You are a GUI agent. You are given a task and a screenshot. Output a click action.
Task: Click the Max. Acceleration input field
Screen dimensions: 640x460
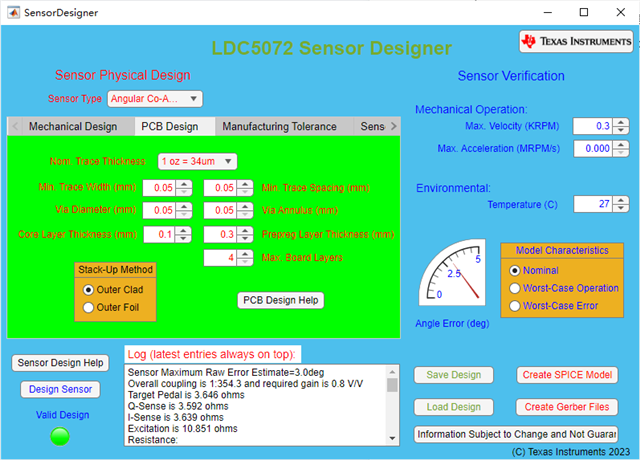[593, 149]
